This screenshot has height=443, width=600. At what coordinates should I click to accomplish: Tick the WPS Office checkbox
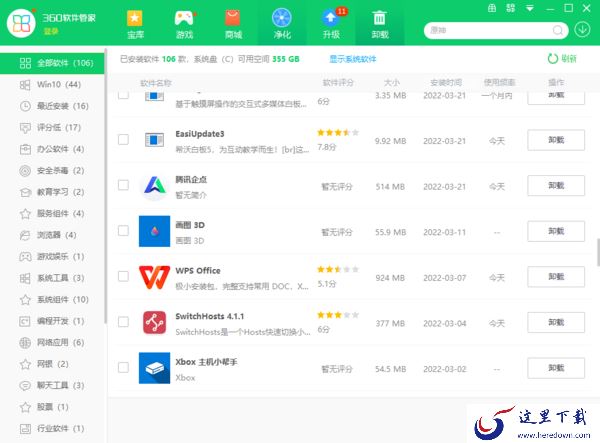tap(123, 276)
